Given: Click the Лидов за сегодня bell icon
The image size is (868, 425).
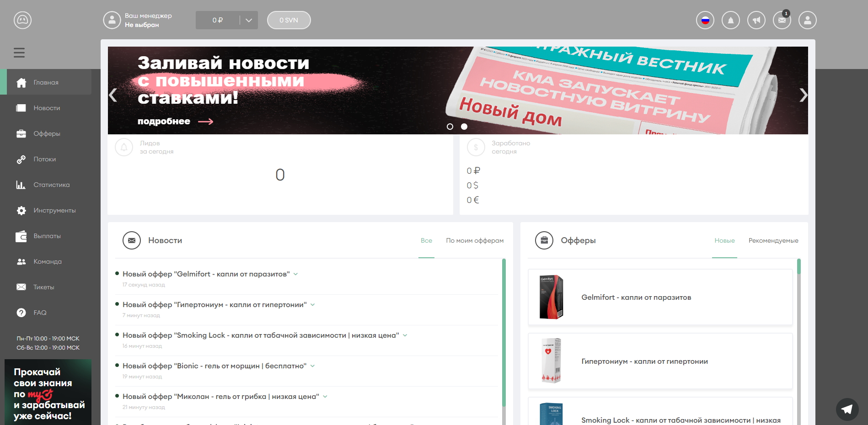Looking at the screenshot, I should point(124,147).
